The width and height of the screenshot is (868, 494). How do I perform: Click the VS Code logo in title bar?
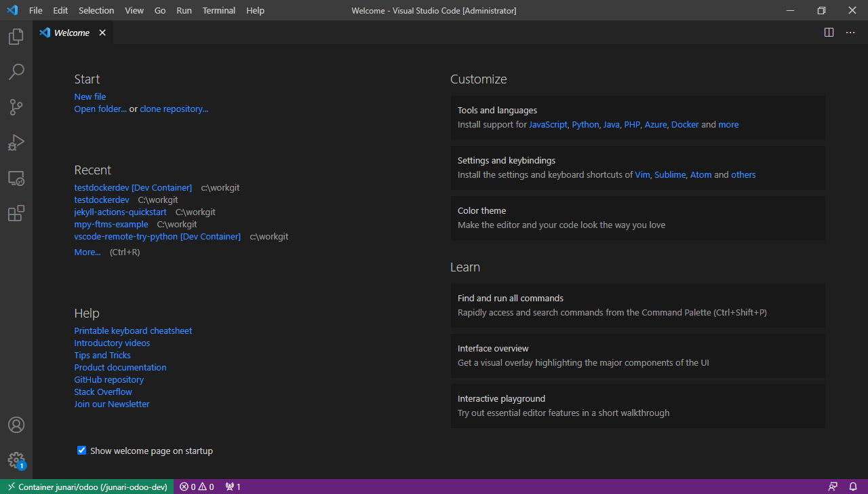click(x=12, y=10)
